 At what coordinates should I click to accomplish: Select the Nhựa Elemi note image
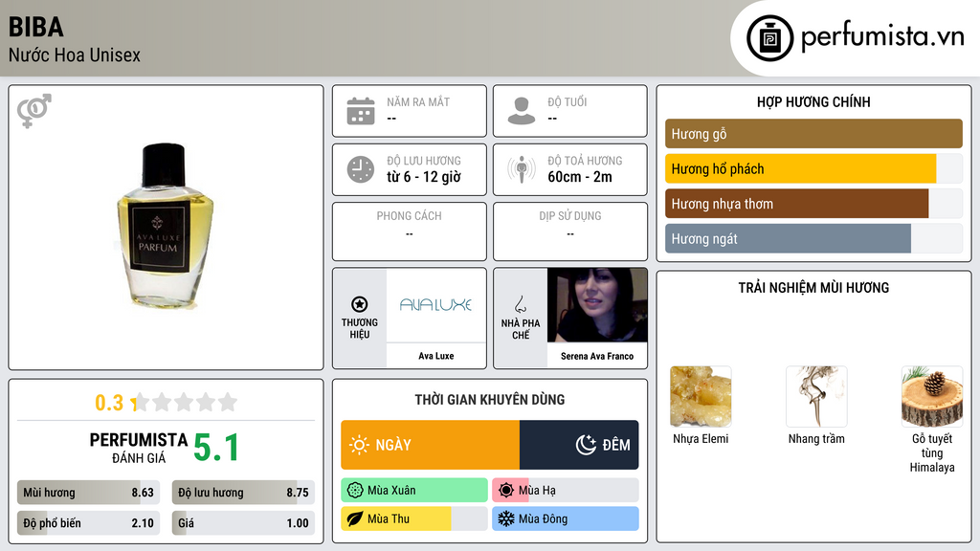point(701,397)
